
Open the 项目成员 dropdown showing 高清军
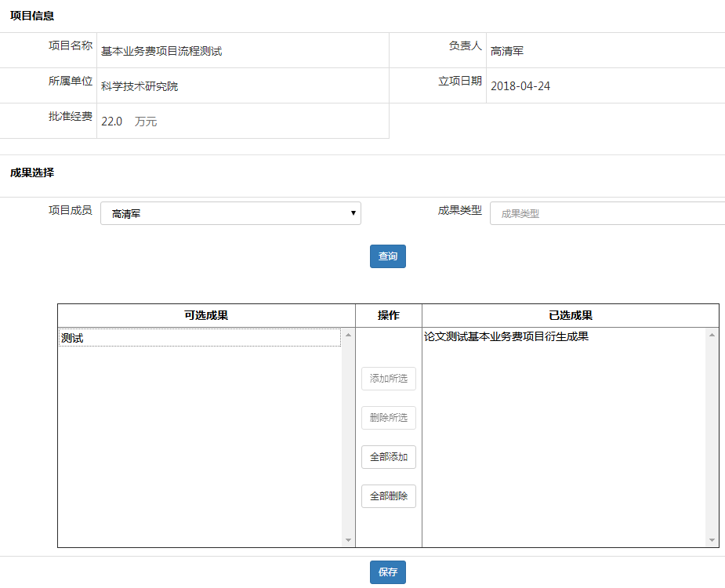230,213
